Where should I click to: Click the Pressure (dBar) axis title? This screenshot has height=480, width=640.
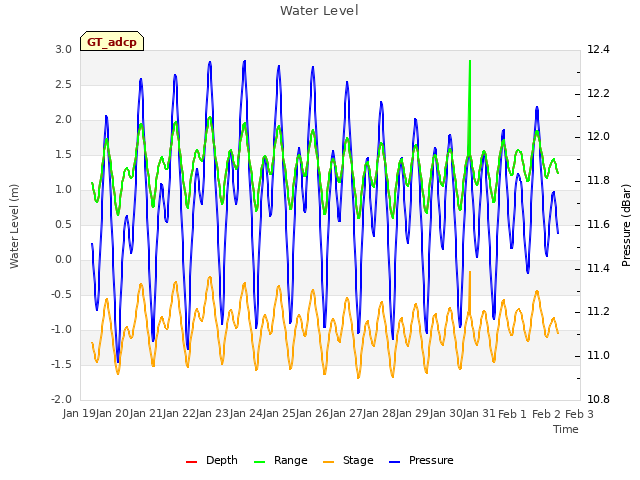click(626, 225)
